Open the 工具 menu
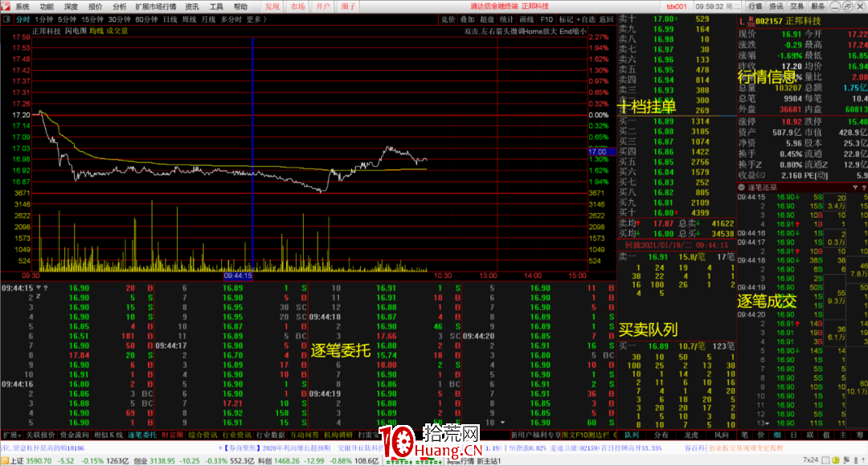 pyautogui.click(x=216, y=6)
